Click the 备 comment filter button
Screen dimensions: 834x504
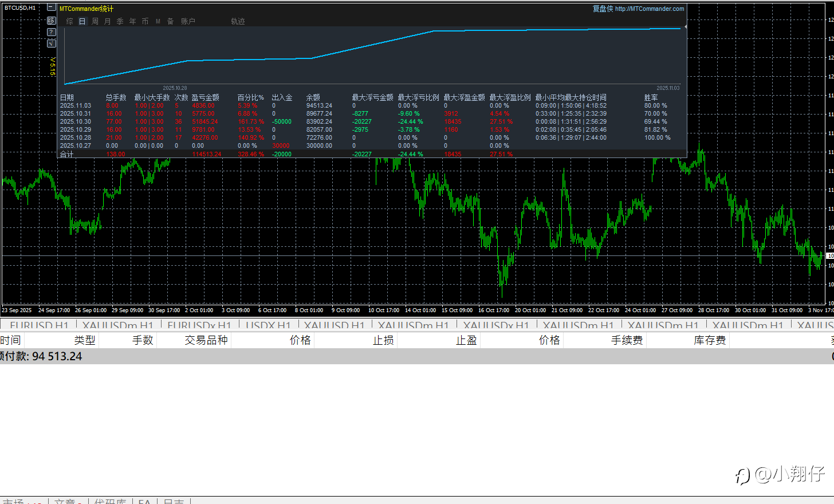pyautogui.click(x=171, y=21)
